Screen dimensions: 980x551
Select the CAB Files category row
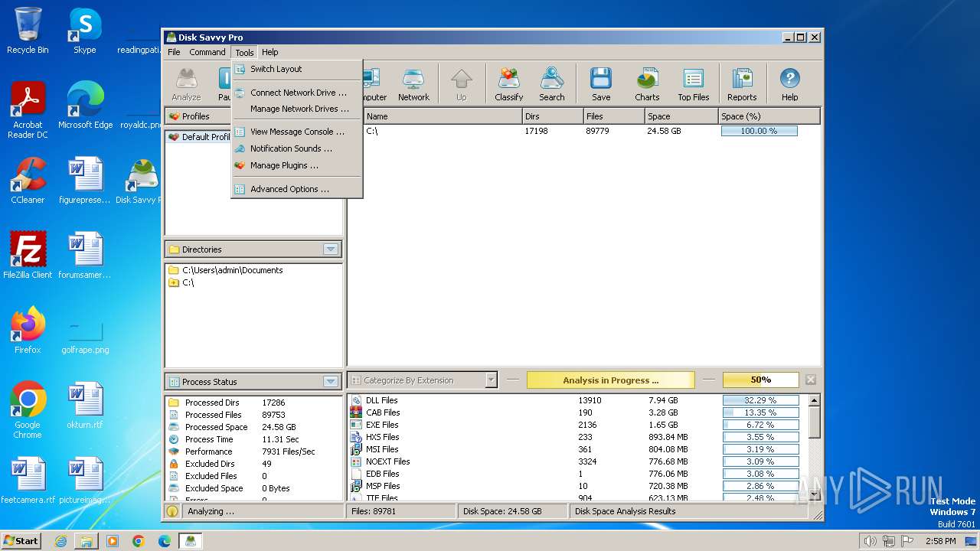coord(578,412)
